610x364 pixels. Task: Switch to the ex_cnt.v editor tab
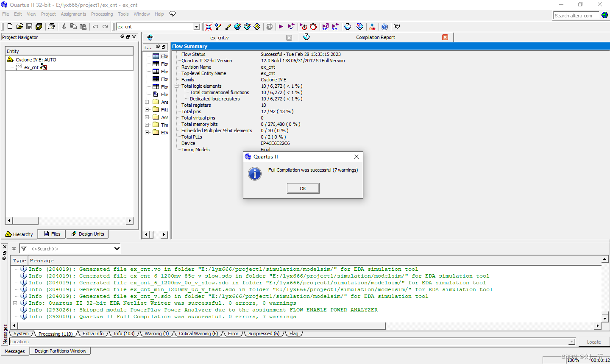[x=220, y=38]
